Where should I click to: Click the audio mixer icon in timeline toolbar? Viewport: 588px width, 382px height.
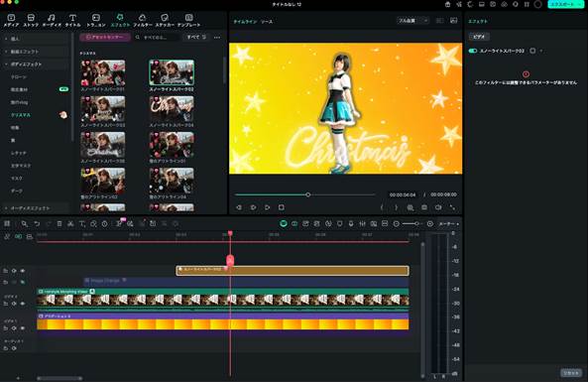tap(362, 223)
